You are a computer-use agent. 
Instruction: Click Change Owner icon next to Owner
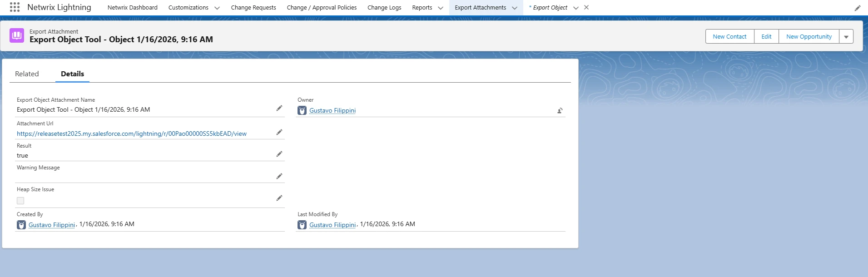pos(560,110)
